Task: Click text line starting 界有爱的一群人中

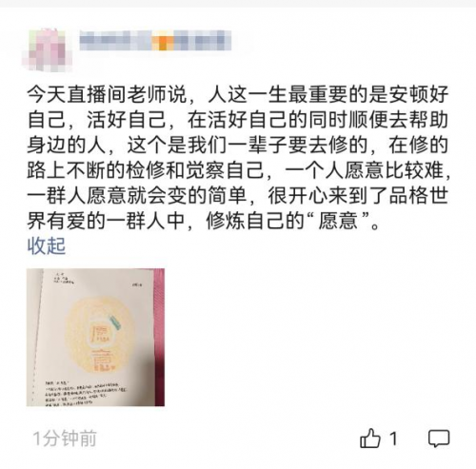Action: 204,221
